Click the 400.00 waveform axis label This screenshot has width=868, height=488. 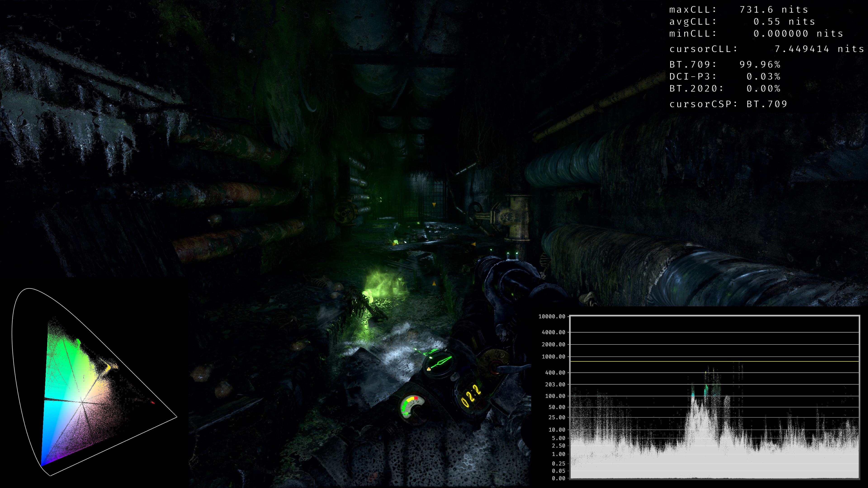[x=555, y=372]
